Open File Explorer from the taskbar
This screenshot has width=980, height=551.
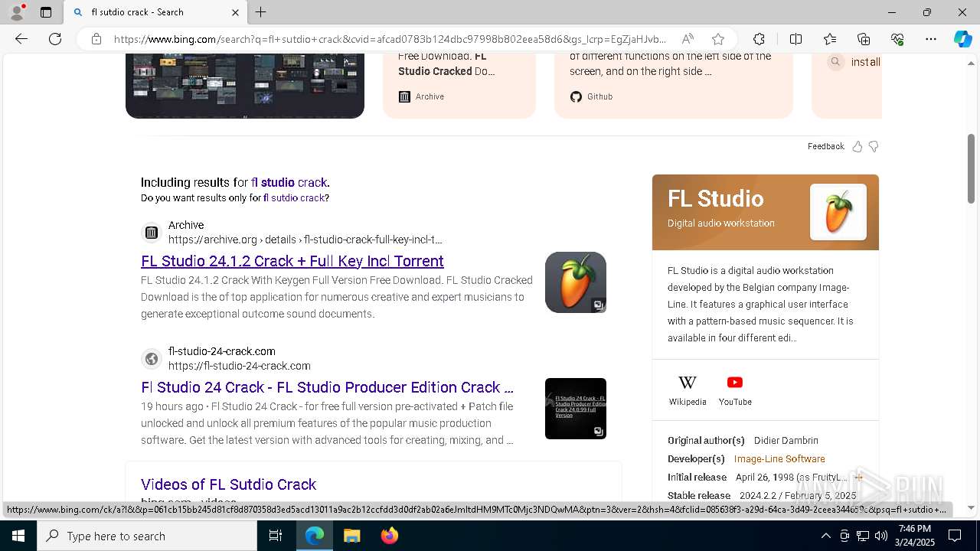tap(351, 536)
